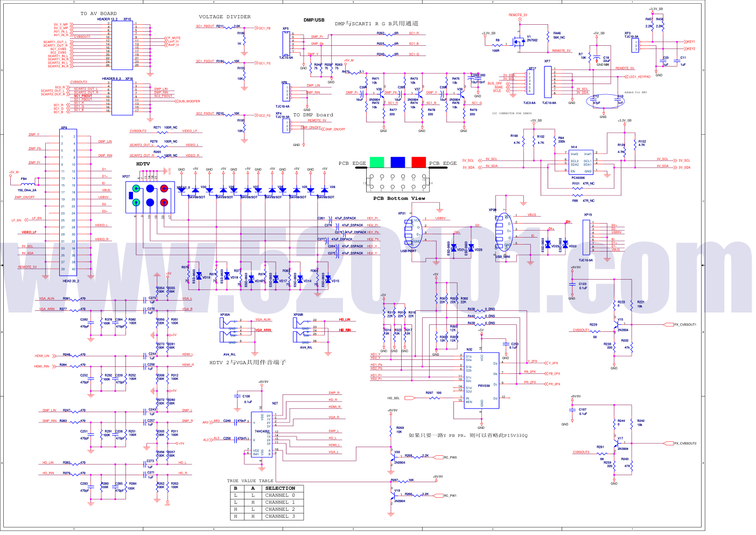The image size is (756, 535).
Task: Click the 'PCB Bottom View' caption
Action: pos(399,198)
